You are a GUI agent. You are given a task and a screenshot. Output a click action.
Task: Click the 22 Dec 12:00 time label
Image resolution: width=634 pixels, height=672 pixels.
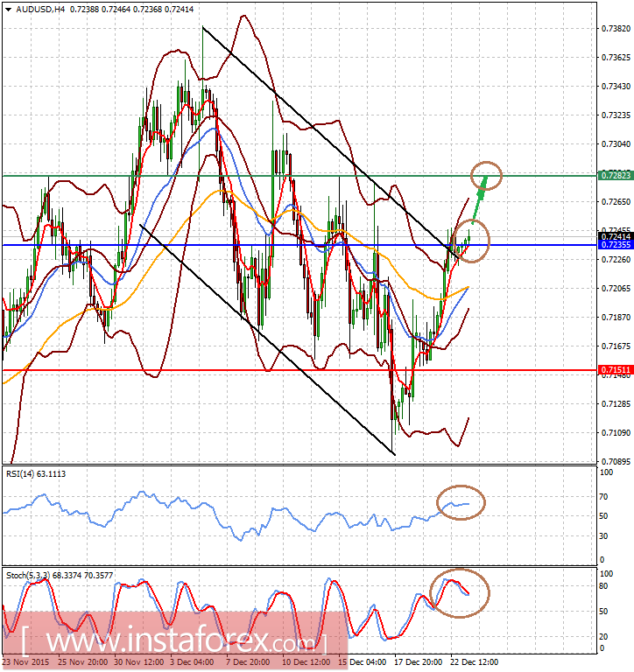click(475, 662)
